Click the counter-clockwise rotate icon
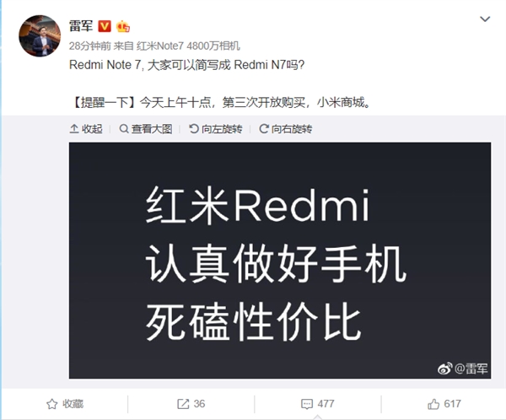Screen dimensions: 506x420 (194, 129)
